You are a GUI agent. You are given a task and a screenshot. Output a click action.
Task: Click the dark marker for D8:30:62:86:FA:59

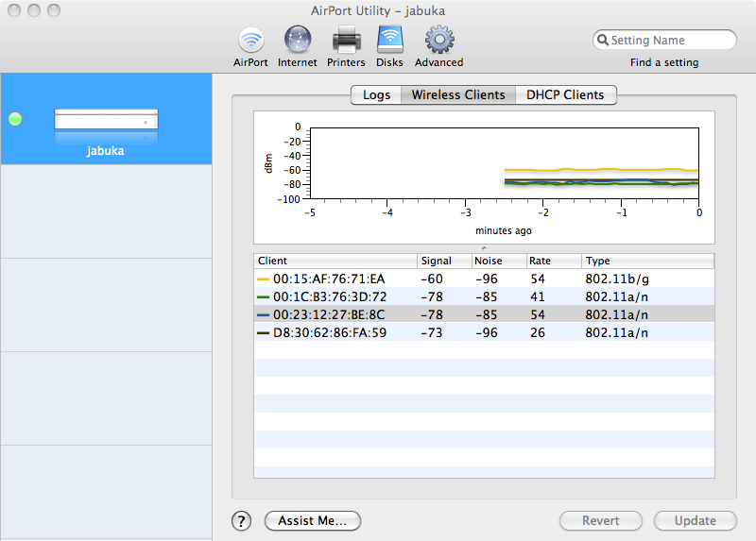tap(263, 332)
